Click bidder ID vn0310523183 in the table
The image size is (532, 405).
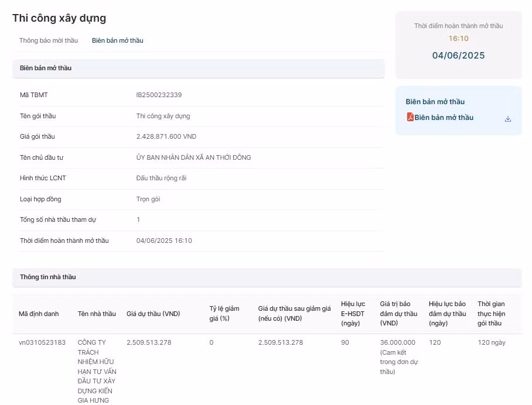tap(42, 342)
